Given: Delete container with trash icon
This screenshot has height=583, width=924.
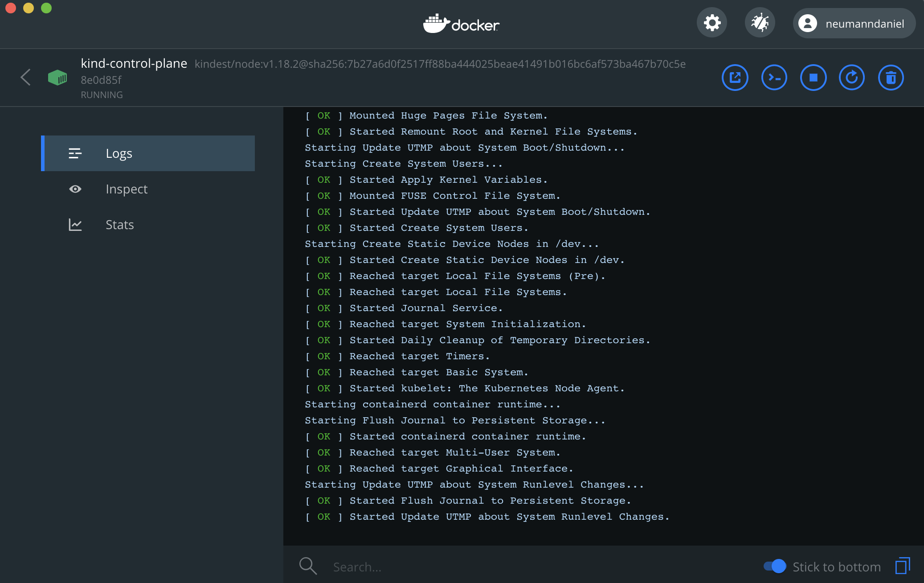Looking at the screenshot, I should [x=891, y=78].
